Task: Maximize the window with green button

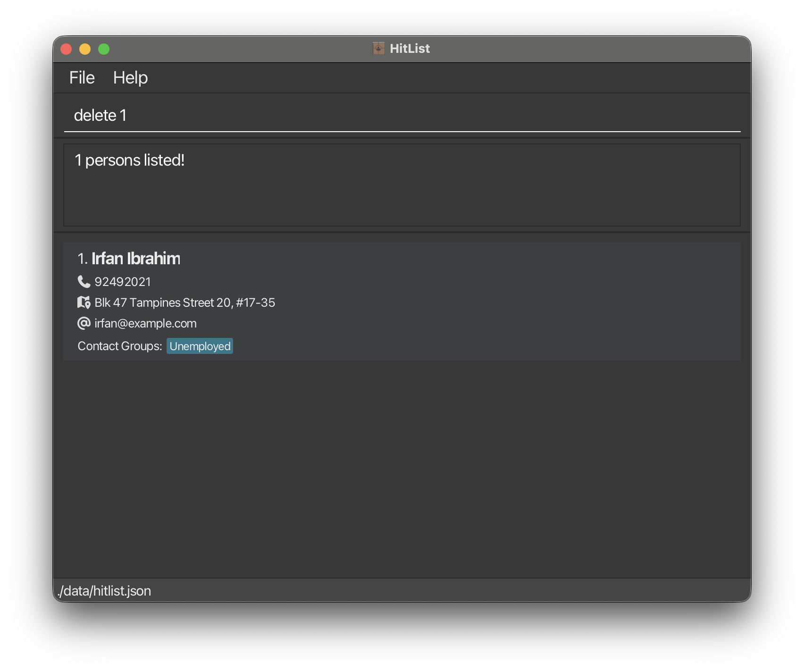Action: 104,49
